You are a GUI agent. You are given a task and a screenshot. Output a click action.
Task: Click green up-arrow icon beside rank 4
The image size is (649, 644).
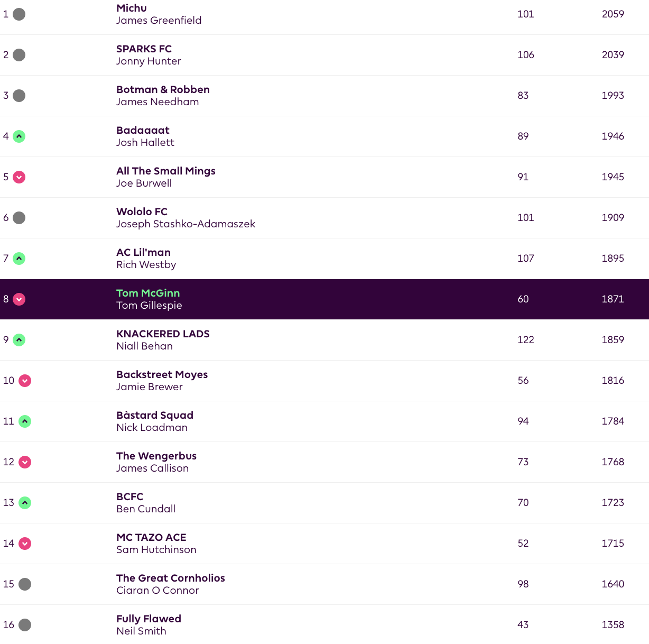coord(19,136)
